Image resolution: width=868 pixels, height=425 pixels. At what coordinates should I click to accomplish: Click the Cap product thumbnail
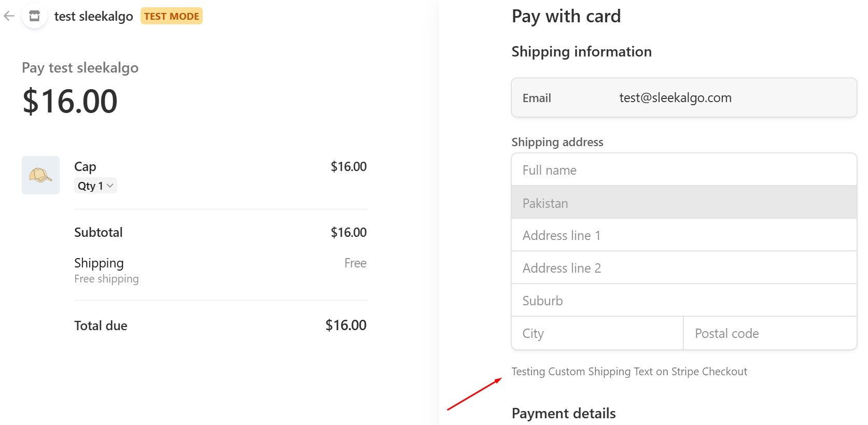coord(40,175)
